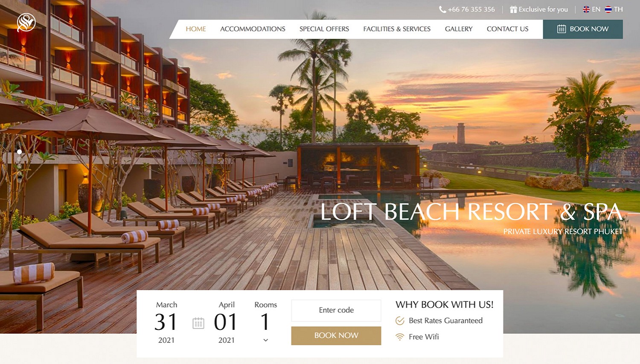Click the wifi icon beside Free Wifi

(x=400, y=337)
